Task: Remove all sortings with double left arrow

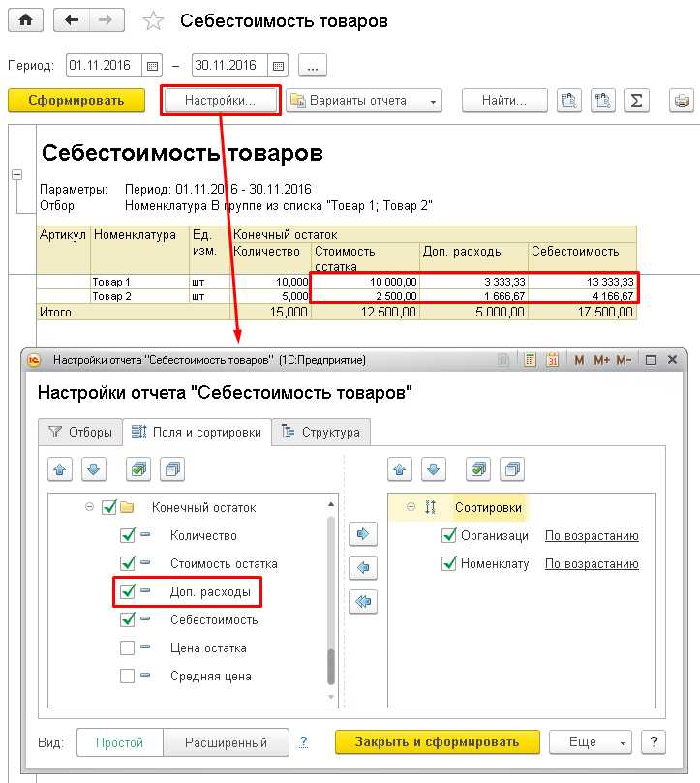Action: click(363, 602)
